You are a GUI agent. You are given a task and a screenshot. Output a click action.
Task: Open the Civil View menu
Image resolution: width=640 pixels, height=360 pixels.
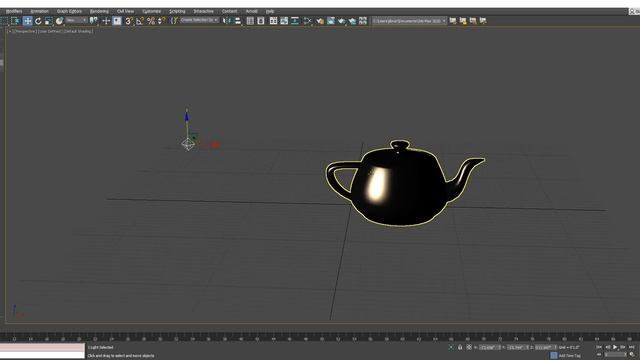coord(126,11)
